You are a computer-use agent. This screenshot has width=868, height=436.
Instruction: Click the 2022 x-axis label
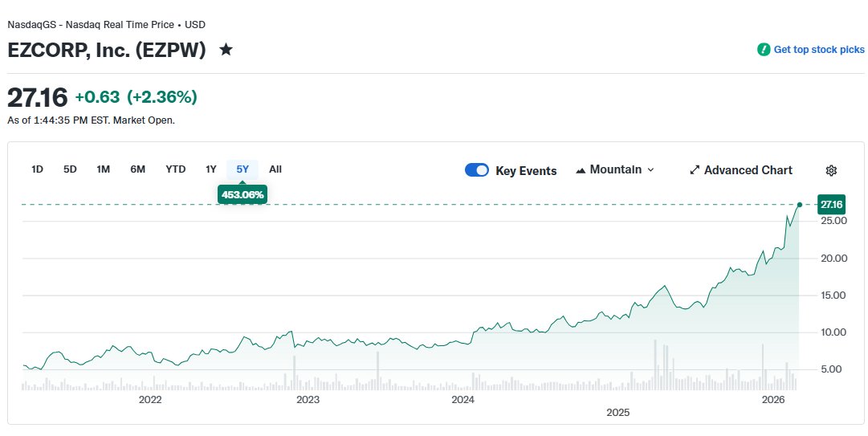(x=150, y=400)
